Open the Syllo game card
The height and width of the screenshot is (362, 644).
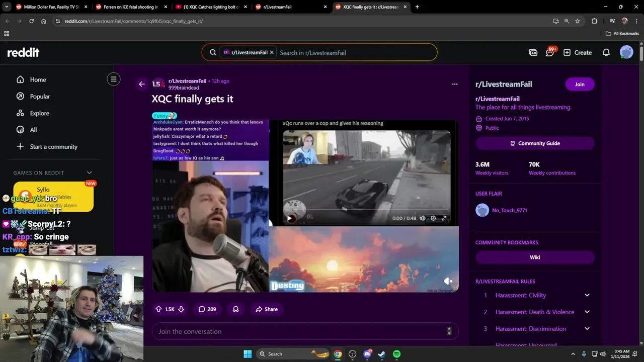53,197
